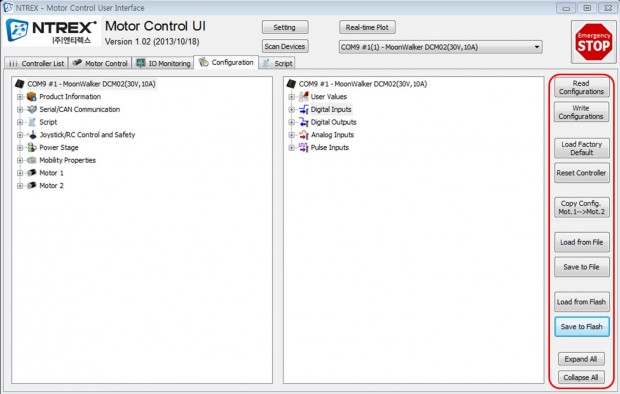Click the left pane controller root icon
Viewport: 620px width, 394px height.
click(19, 84)
